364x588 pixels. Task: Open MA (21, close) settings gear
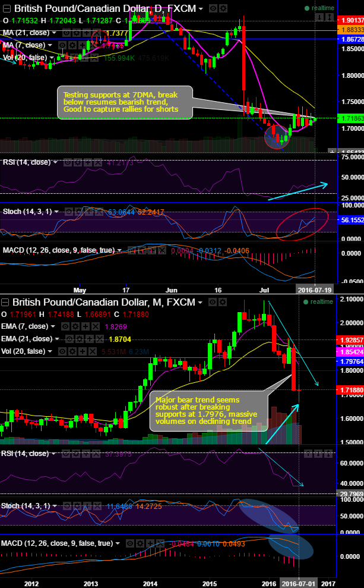[x=76, y=33]
